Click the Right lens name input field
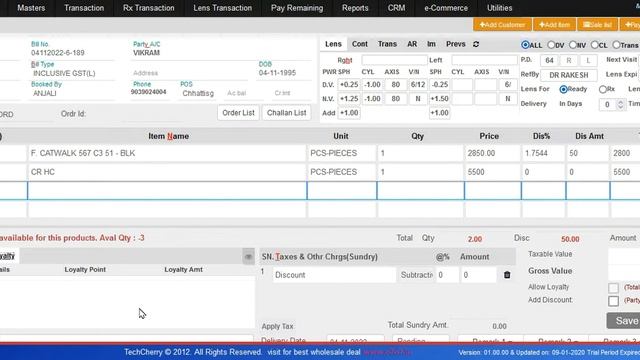The width and height of the screenshot is (640, 360). (394, 60)
